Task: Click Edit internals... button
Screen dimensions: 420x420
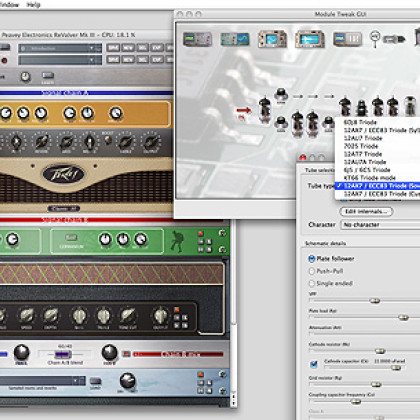Action: click(x=366, y=211)
